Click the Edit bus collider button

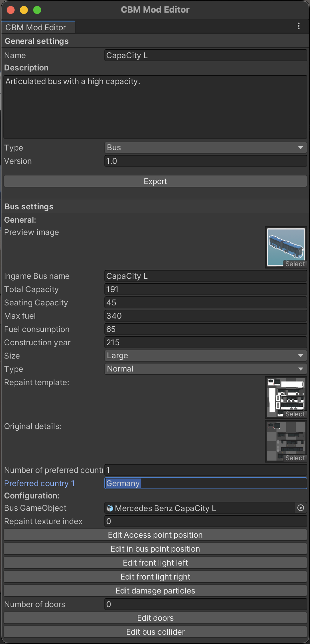pyautogui.click(x=155, y=632)
